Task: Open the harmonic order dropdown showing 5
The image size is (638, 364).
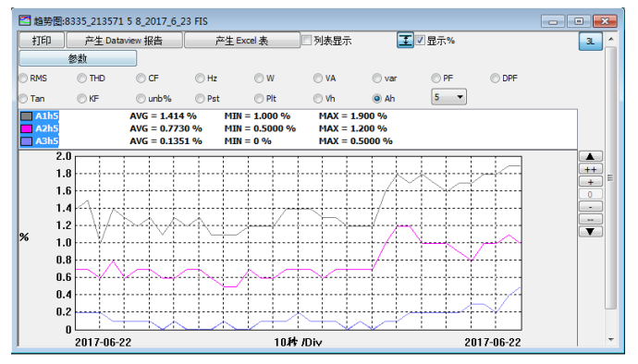Action: point(448,97)
